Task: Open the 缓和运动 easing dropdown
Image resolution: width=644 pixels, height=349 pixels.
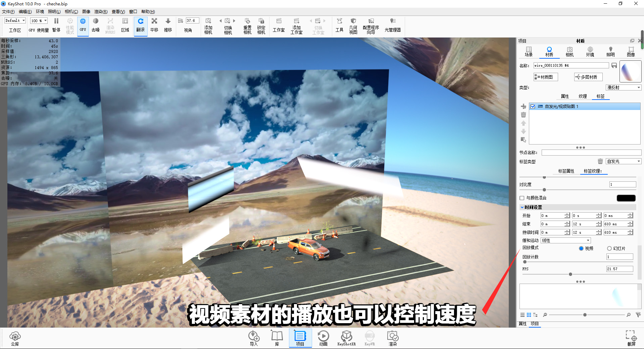Action: 565,240
